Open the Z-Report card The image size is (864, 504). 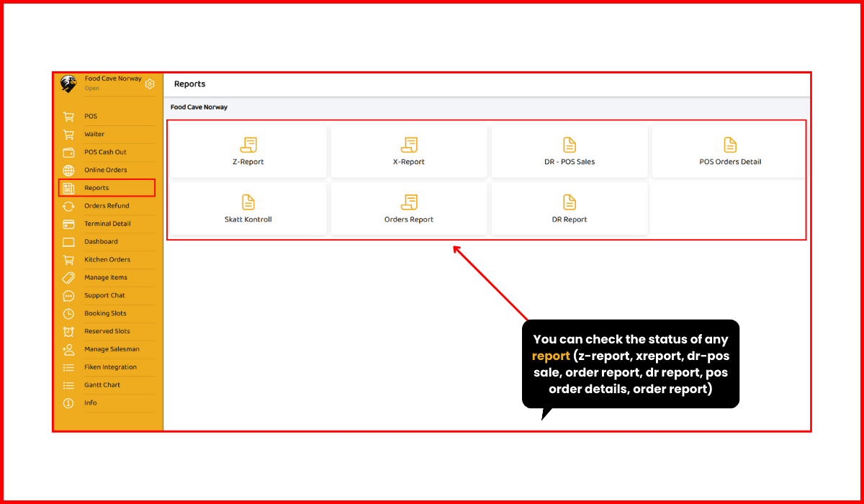click(248, 152)
